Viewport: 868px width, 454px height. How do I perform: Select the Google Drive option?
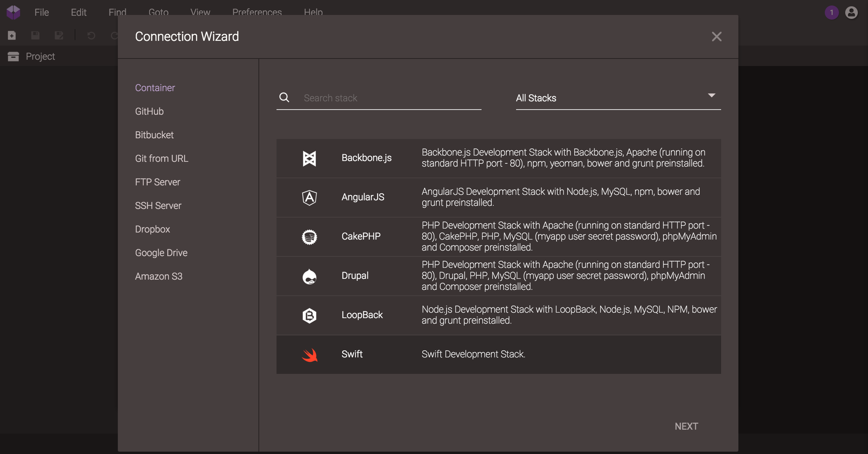tap(161, 253)
